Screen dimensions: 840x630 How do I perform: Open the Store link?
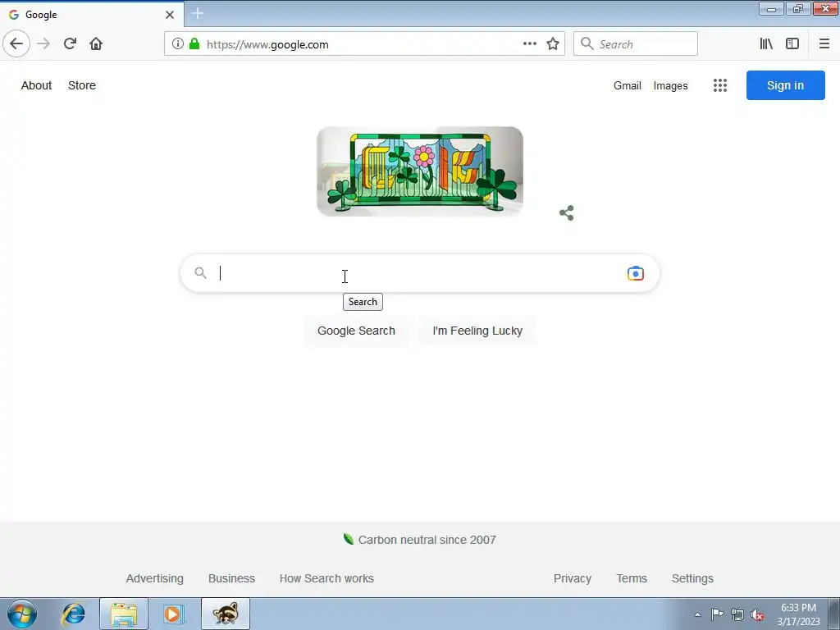tap(82, 85)
